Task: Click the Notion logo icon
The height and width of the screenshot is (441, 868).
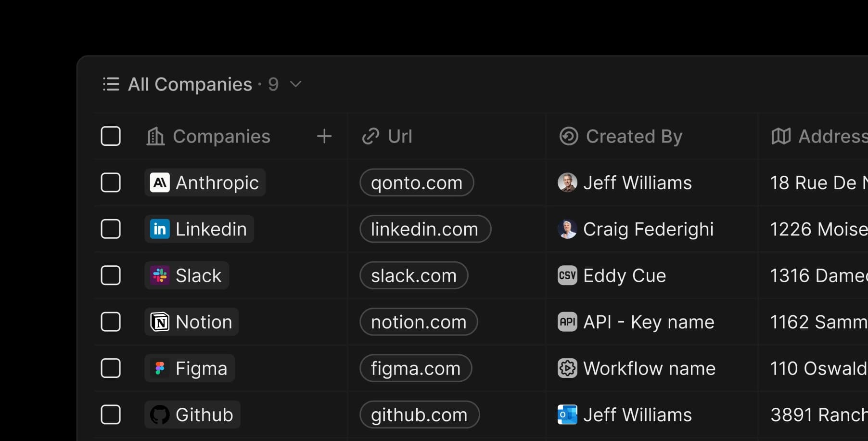Action: (x=160, y=322)
